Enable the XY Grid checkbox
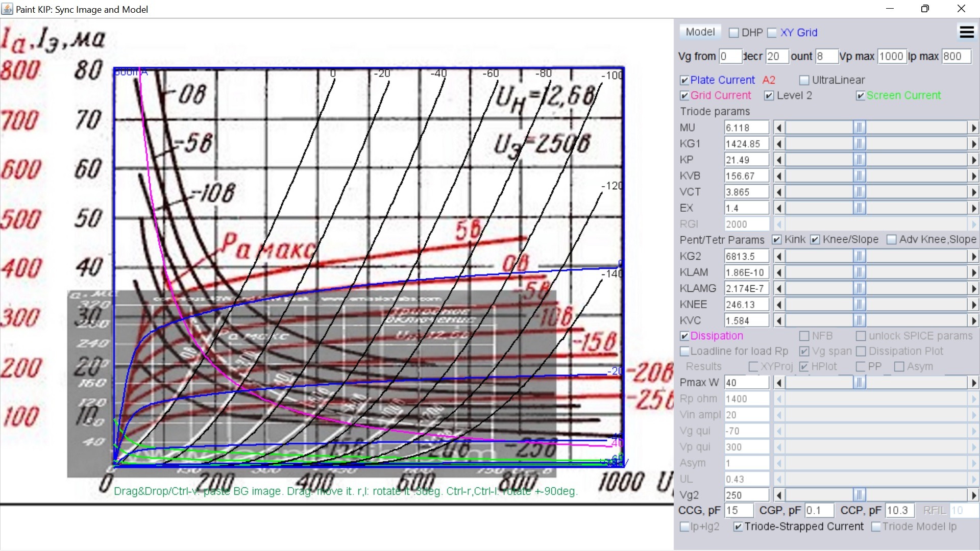Viewport: 980px width, 551px height. [x=772, y=33]
